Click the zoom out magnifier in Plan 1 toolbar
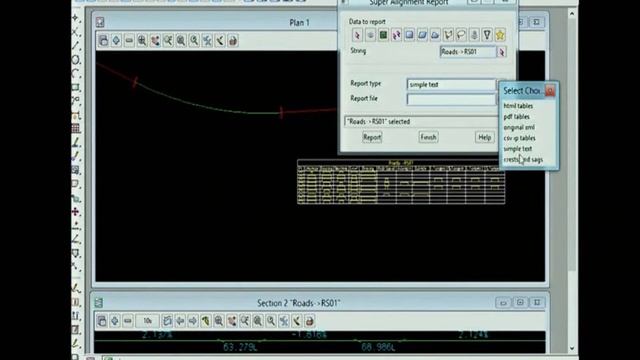This screenshot has width=640, height=360. pyautogui.click(x=168, y=40)
